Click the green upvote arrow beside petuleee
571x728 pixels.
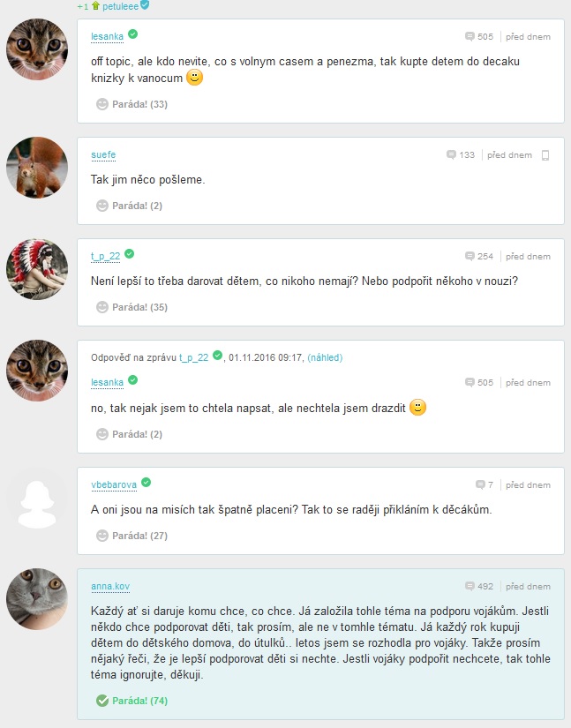(x=95, y=5)
